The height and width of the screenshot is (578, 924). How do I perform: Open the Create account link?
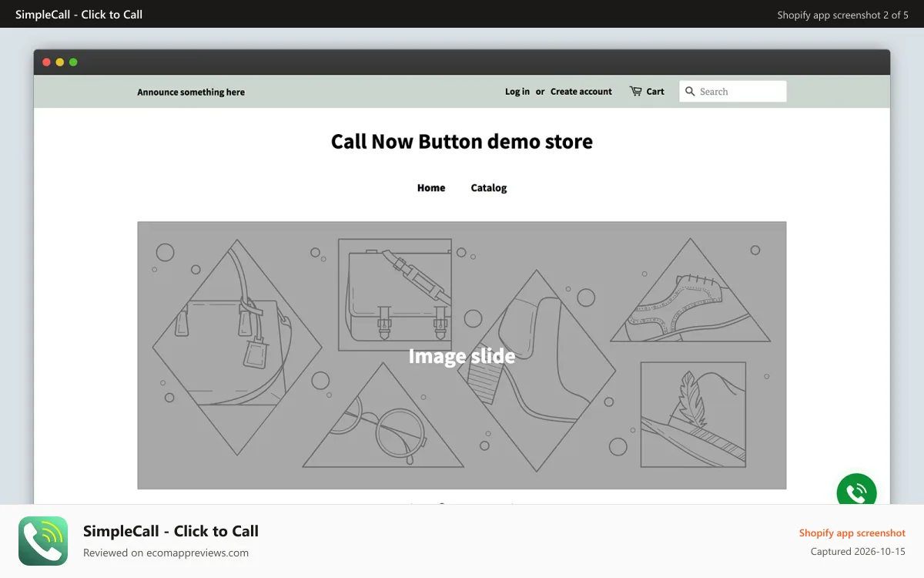(581, 92)
